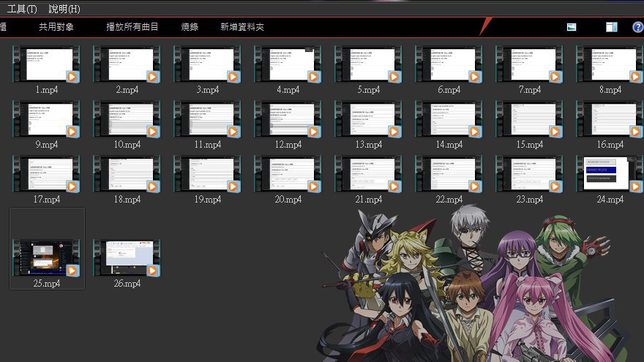Click the 17.mp4 filename label
The width and height of the screenshot is (644, 362).
coord(47,200)
